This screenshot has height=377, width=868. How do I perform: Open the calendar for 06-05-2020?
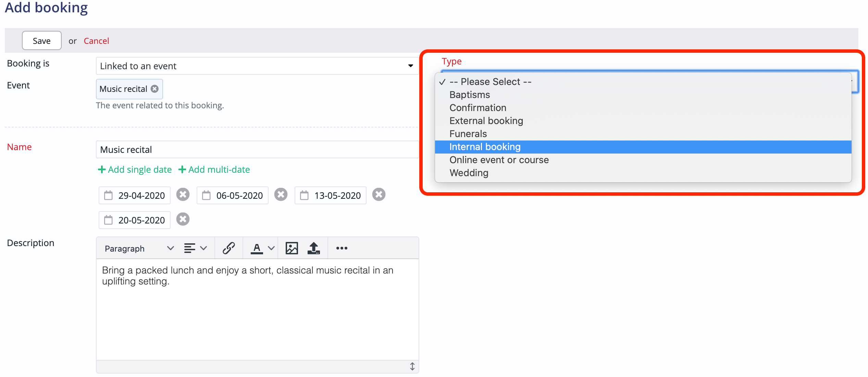(207, 195)
